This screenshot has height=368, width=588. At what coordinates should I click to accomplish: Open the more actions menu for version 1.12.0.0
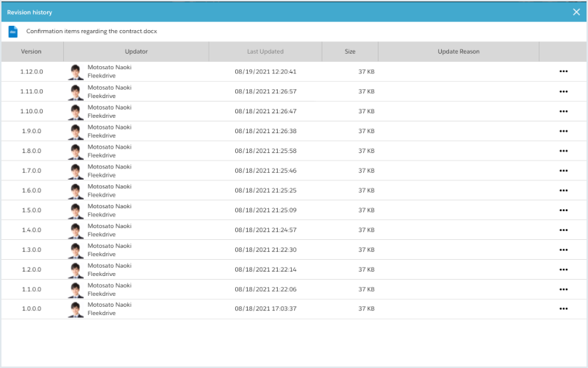[x=563, y=71]
